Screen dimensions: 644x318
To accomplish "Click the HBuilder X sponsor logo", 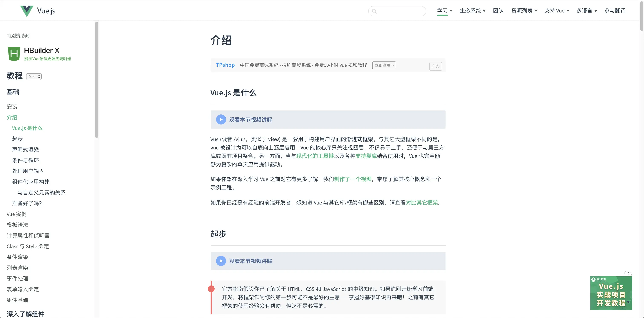I will tap(14, 53).
